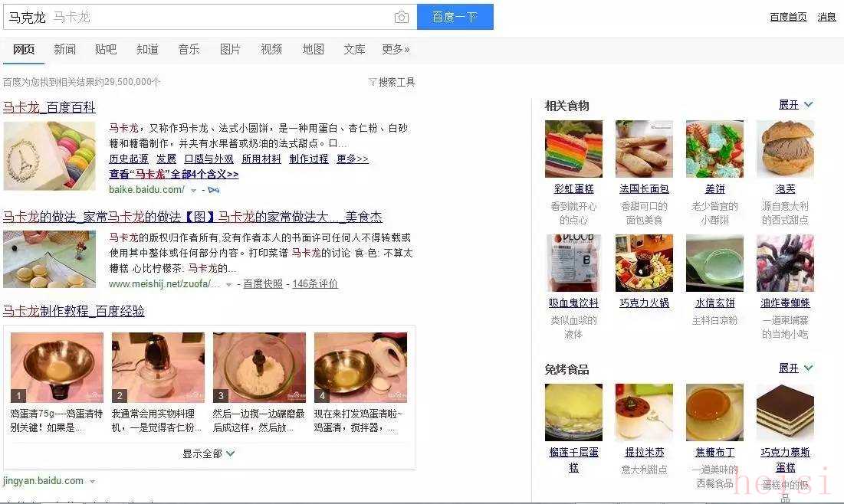The image size is (844, 504).
Task: Switch to the 图片 tab
Action: point(230,50)
